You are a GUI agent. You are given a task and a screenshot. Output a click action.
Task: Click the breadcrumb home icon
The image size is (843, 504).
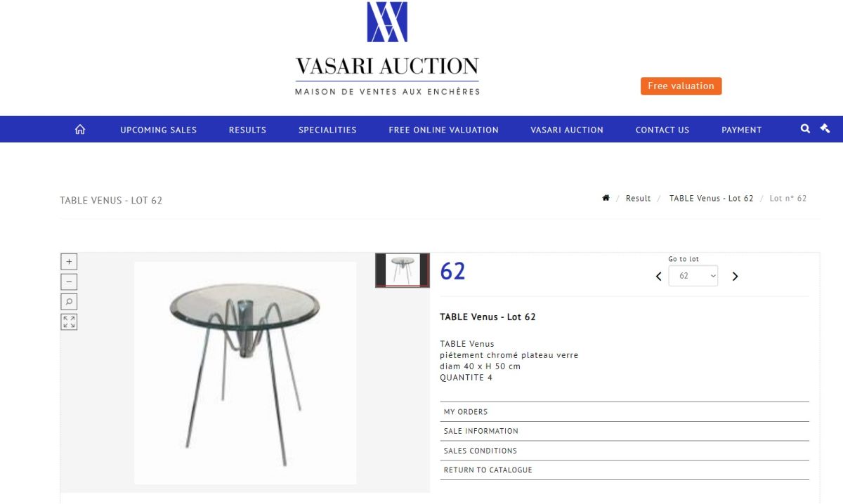coord(606,198)
